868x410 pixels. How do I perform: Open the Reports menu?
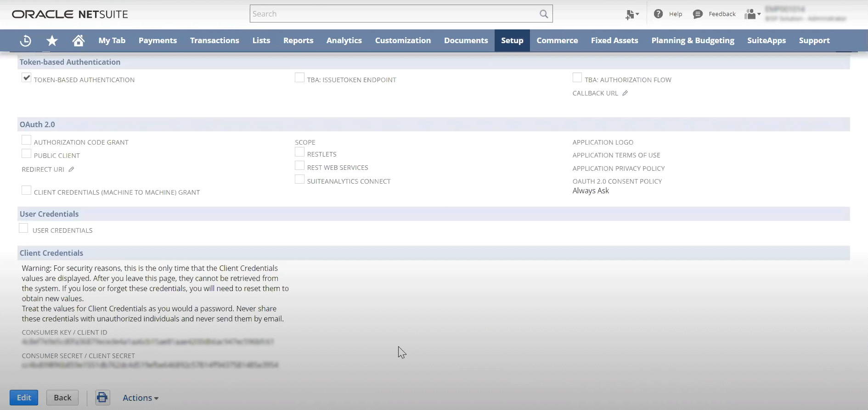(x=298, y=40)
